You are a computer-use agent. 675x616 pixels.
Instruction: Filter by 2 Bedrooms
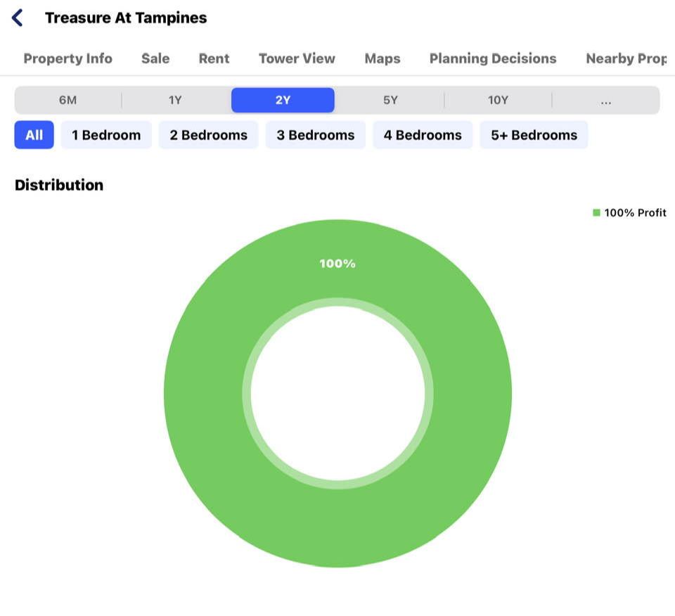coord(208,135)
